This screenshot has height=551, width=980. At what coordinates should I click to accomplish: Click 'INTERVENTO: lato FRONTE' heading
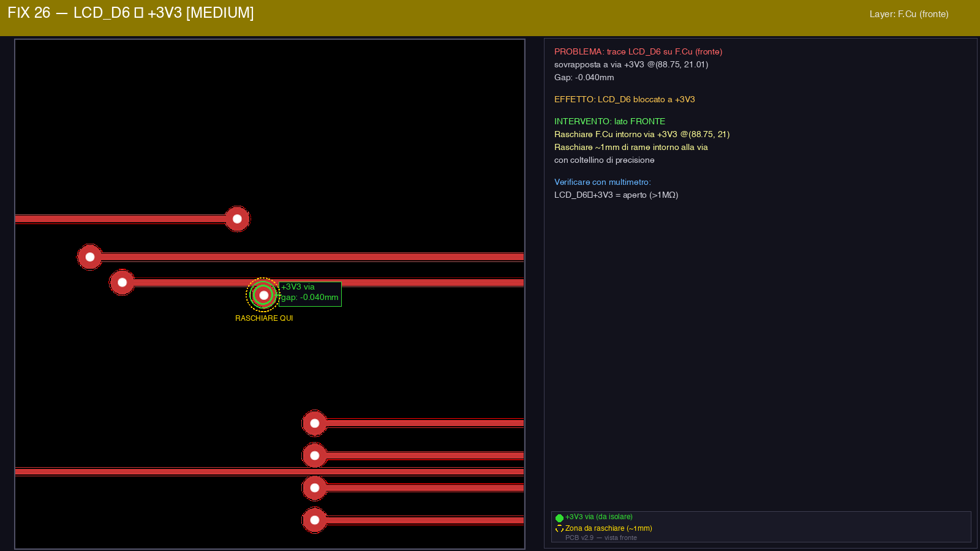pos(609,121)
